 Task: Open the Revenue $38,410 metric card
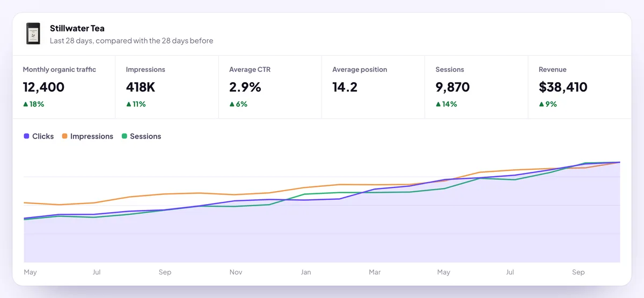[x=579, y=87]
